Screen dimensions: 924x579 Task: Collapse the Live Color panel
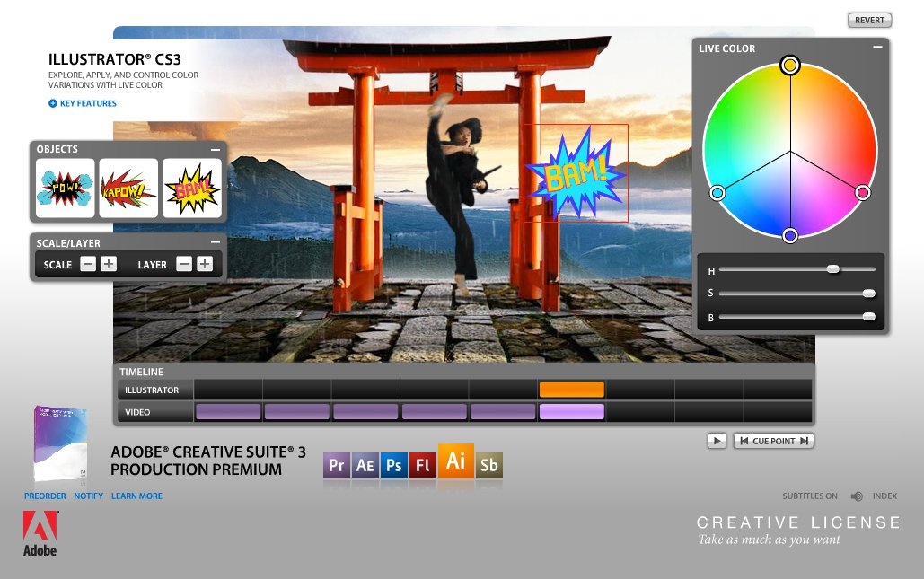(876, 48)
